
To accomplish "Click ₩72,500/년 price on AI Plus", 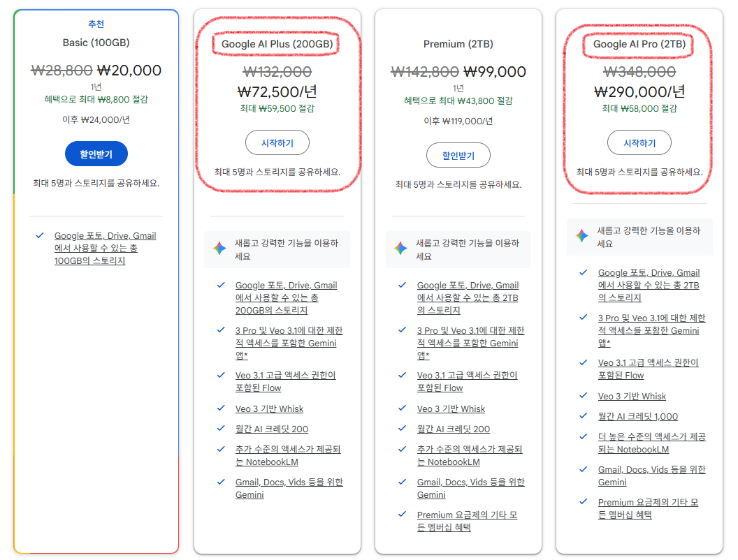I will tap(277, 91).
